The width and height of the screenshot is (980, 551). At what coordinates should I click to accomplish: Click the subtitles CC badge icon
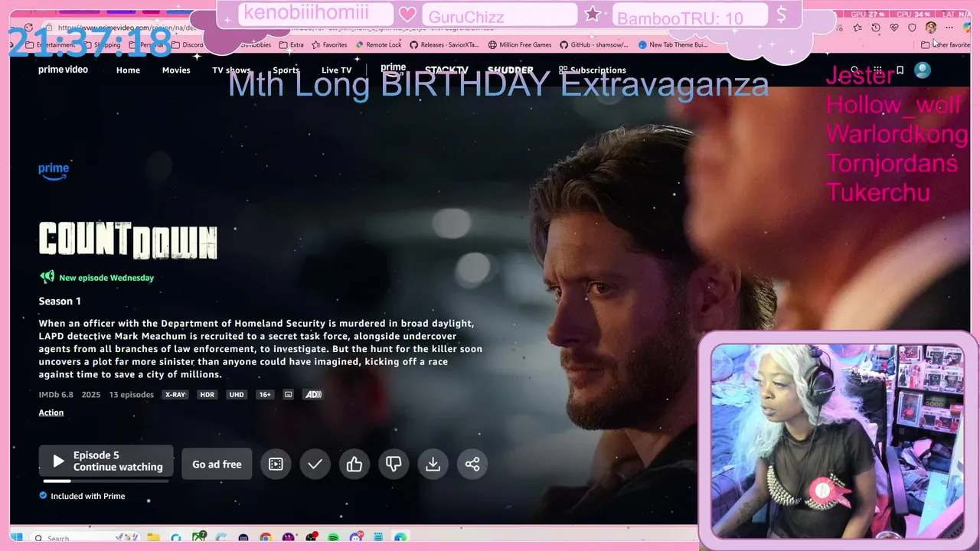coord(289,395)
